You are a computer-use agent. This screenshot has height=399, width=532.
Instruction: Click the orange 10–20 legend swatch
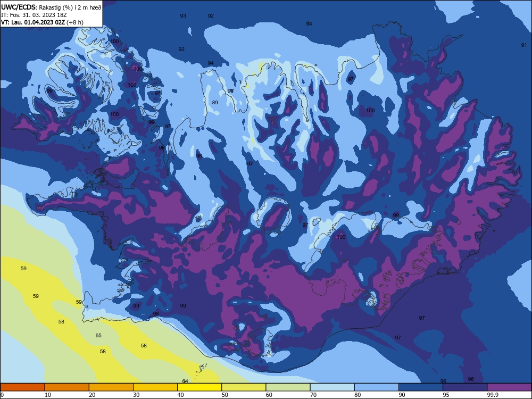click(67, 387)
